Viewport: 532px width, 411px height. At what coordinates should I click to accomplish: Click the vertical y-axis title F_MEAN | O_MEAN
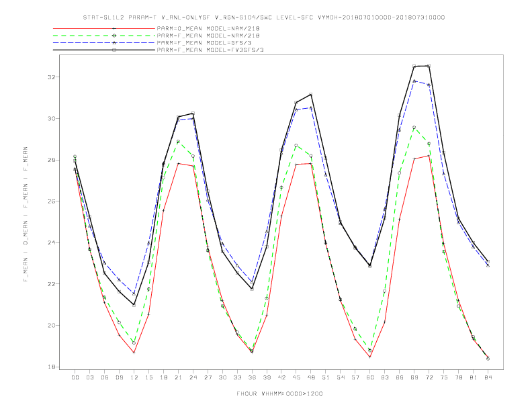click(26, 214)
